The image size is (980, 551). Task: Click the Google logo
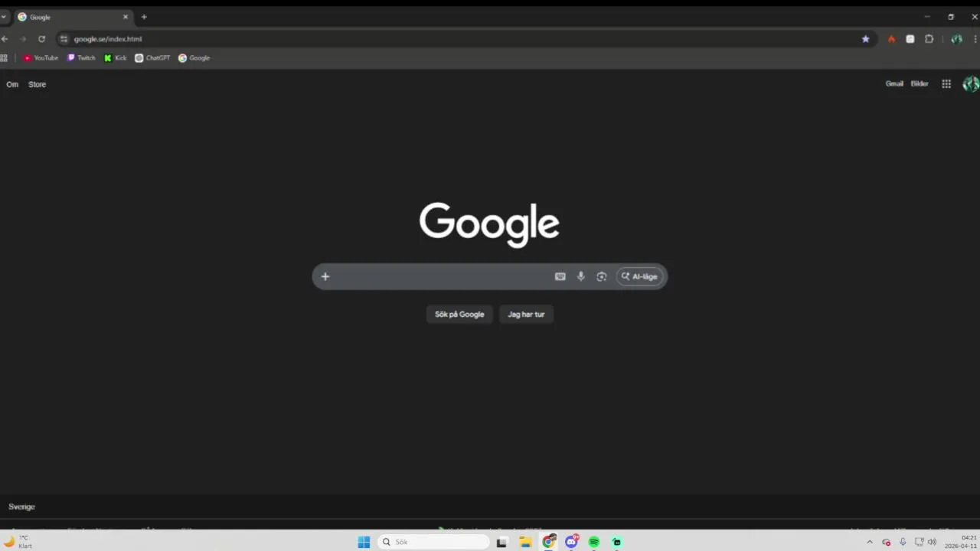pos(489,224)
